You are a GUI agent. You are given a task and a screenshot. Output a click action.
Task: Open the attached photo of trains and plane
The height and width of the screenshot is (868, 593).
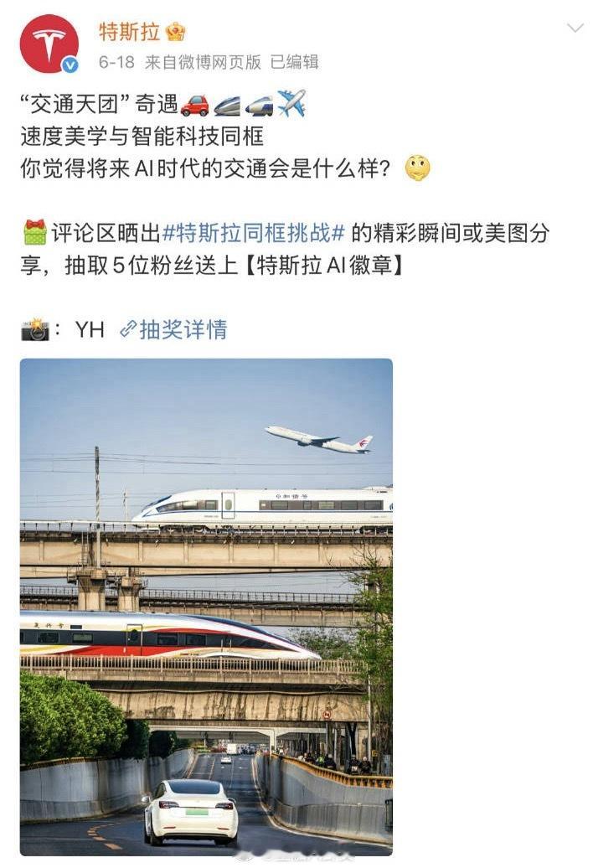[x=206, y=607]
